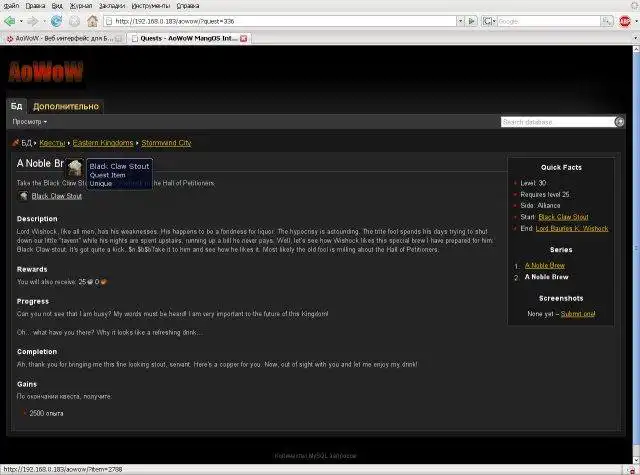
Task: Click the Go arrow beside the address bar
Action: tap(471, 21)
